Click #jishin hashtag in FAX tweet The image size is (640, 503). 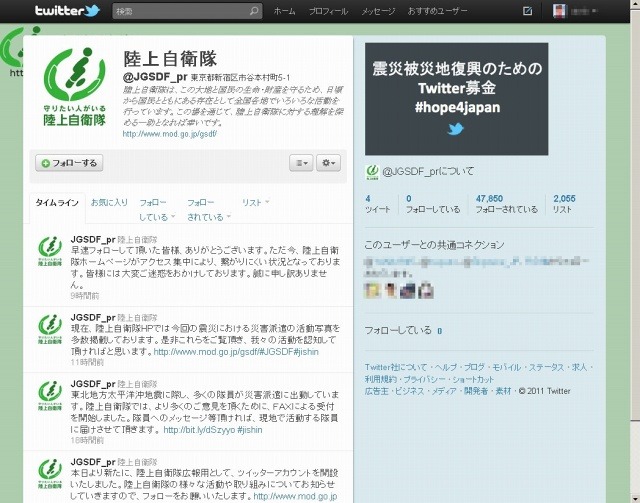point(249,430)
